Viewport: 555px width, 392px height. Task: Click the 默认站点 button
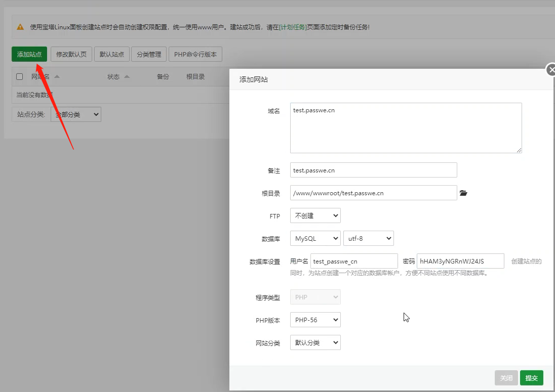[x=112, y=54]
